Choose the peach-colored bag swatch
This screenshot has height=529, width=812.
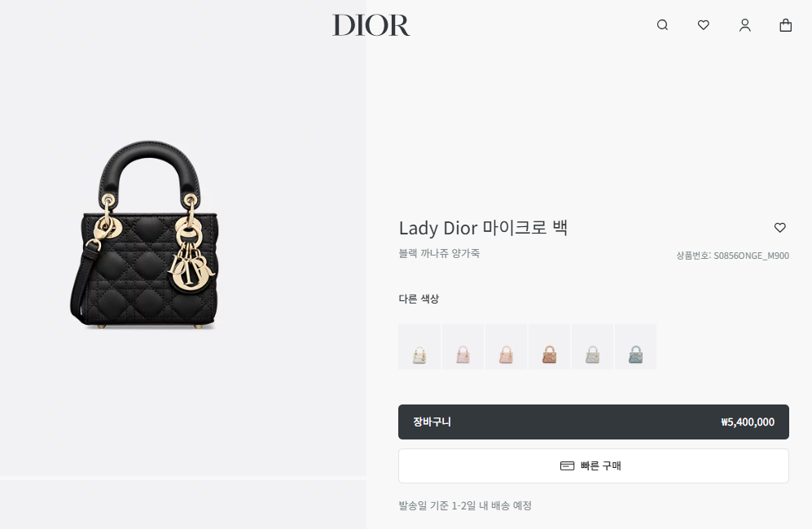(506, 347)
